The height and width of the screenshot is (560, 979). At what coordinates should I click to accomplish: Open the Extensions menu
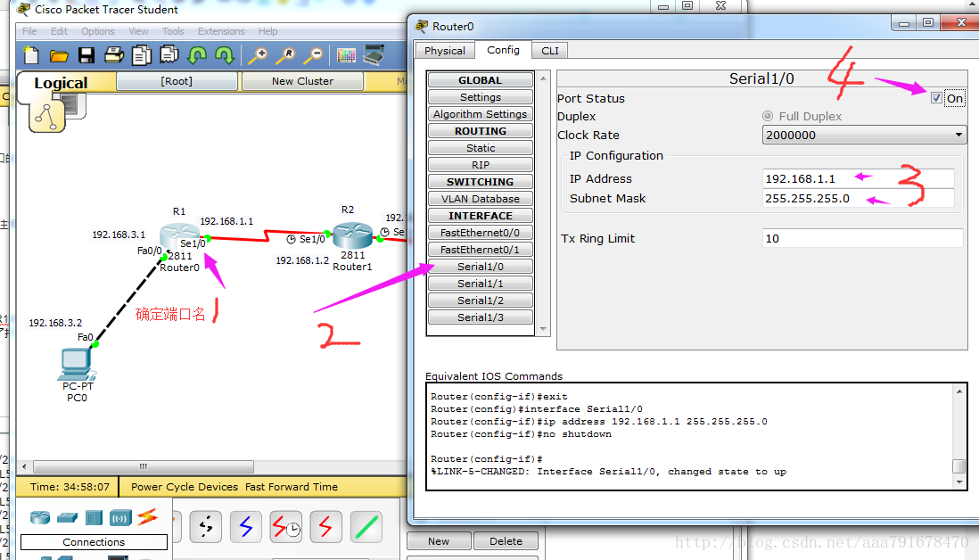coord(221,31)
